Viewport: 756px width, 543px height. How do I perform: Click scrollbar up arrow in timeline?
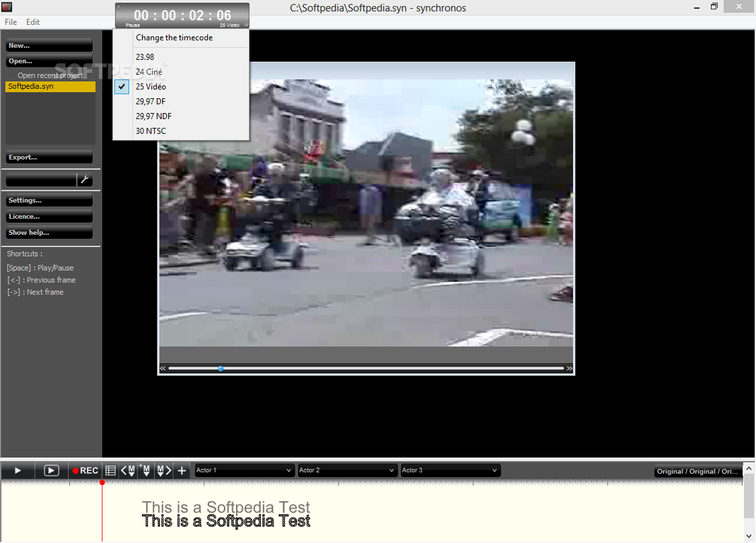[x=749, y=469]
